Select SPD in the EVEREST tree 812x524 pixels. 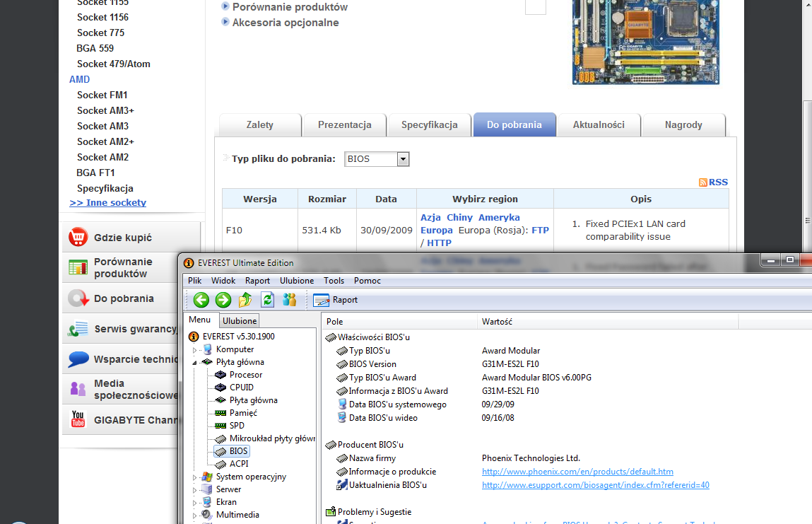230,426
